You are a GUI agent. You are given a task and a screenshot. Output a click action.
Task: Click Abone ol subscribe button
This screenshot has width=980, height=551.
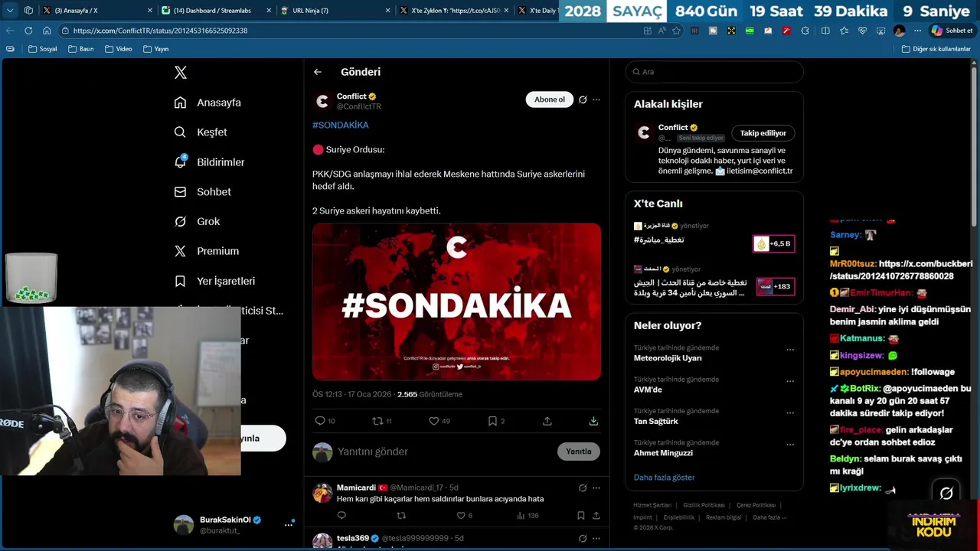tap(549, 99)
